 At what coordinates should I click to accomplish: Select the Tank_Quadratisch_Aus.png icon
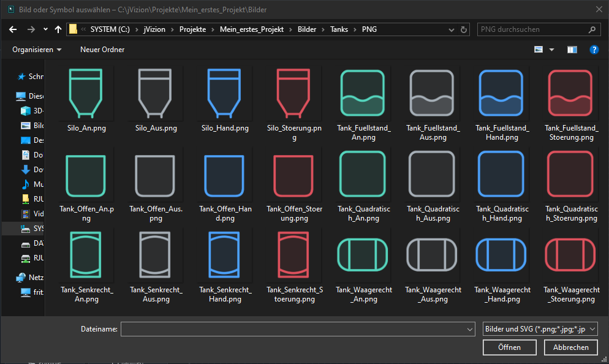pos(431,174)
